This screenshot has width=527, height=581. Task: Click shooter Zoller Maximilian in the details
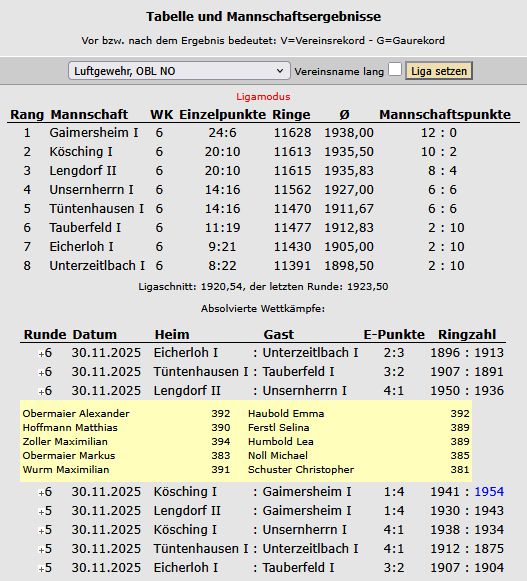65,442
